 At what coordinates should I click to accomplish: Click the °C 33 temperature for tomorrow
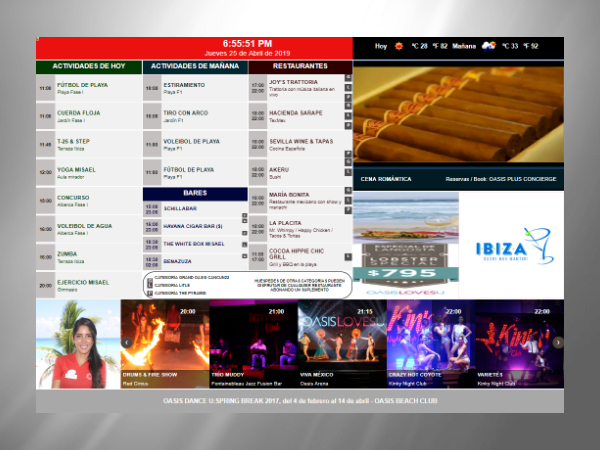(x=510, y=46)
